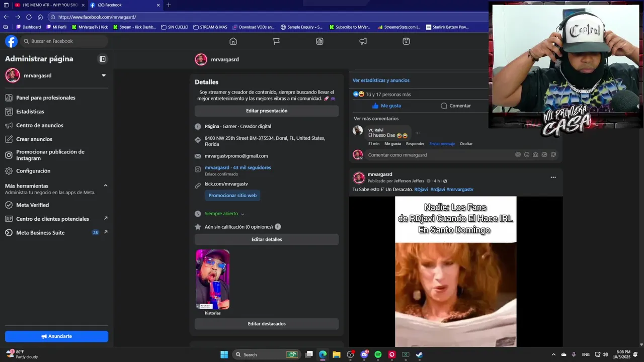Image resolution: width=644 pixels, height=362 pixels.
Task: Click Ver más comentarios
Action: [376, 119]
